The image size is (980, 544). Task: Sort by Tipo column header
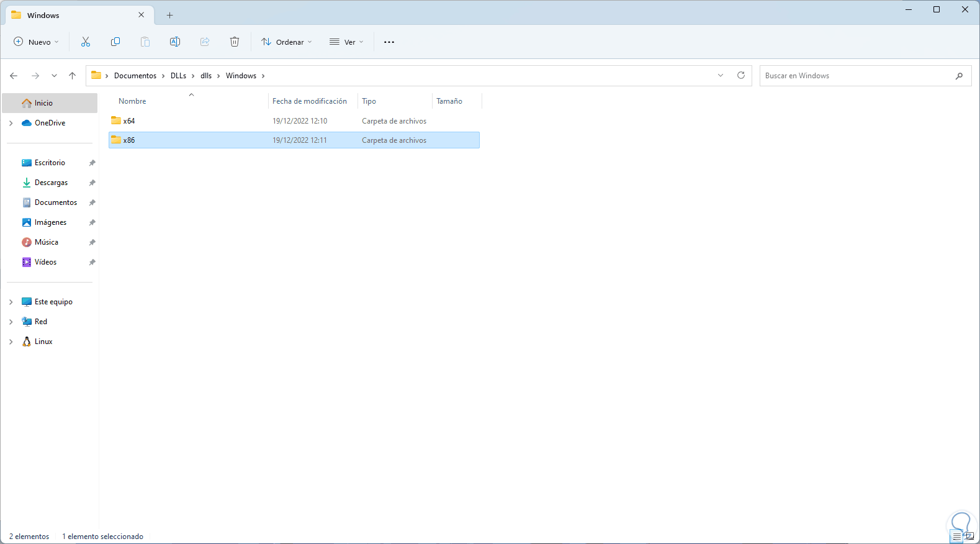369,101
